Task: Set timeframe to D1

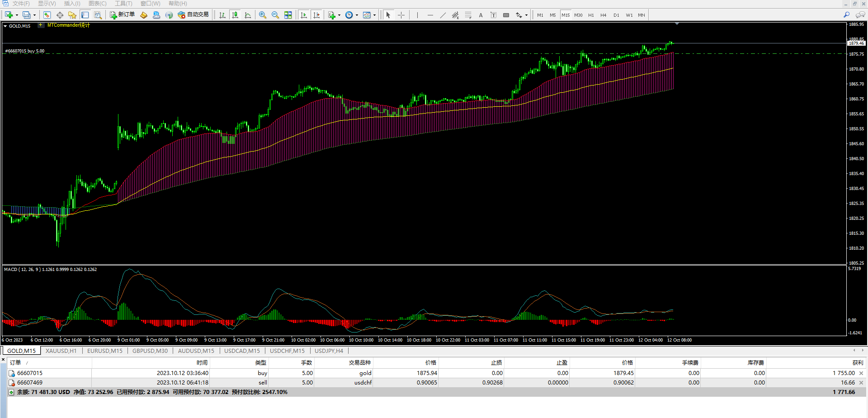Action: pos(616,15)
